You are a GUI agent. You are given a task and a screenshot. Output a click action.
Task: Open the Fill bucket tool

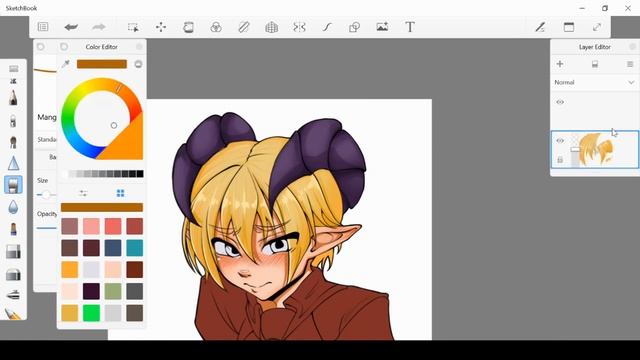[188, 27]
